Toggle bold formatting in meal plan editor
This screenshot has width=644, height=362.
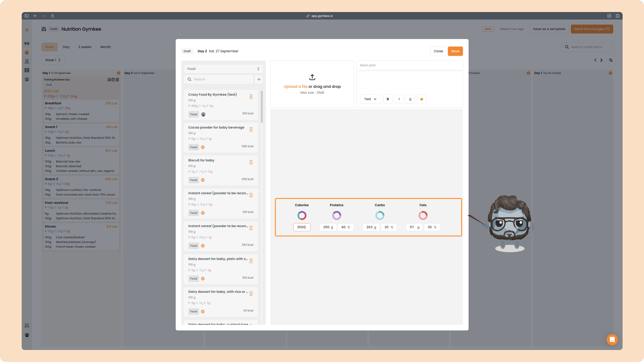[388, 99]
